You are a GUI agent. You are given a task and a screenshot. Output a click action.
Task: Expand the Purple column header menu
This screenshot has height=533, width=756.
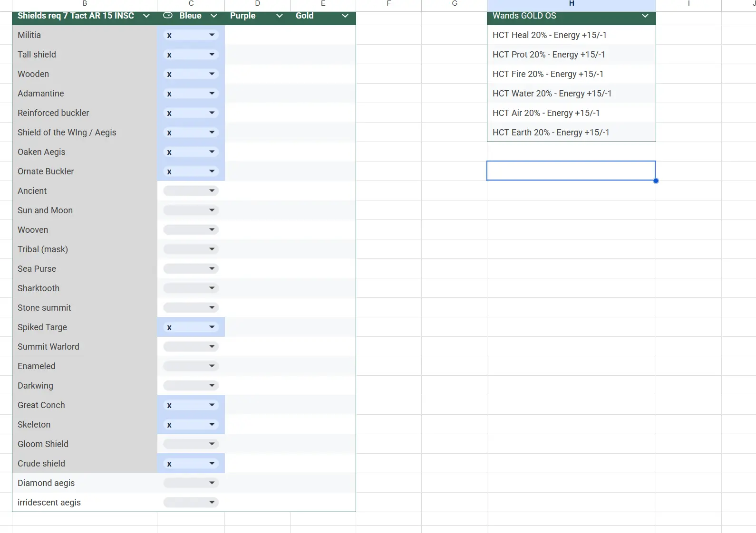[x=280, y=16]
